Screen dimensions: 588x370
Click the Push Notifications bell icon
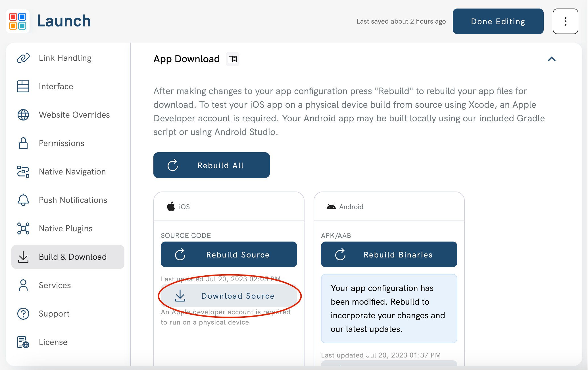(x=23, y=200)
